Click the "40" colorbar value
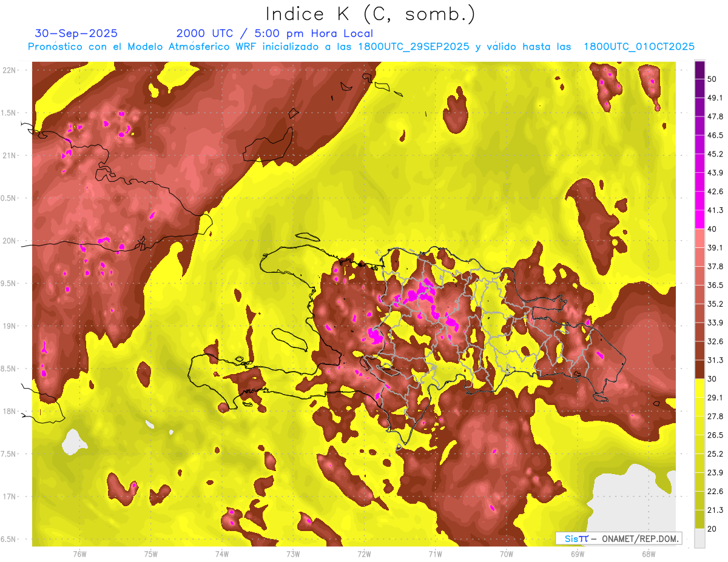The width and height of the screenshot is (728, 562). (713, 229)
